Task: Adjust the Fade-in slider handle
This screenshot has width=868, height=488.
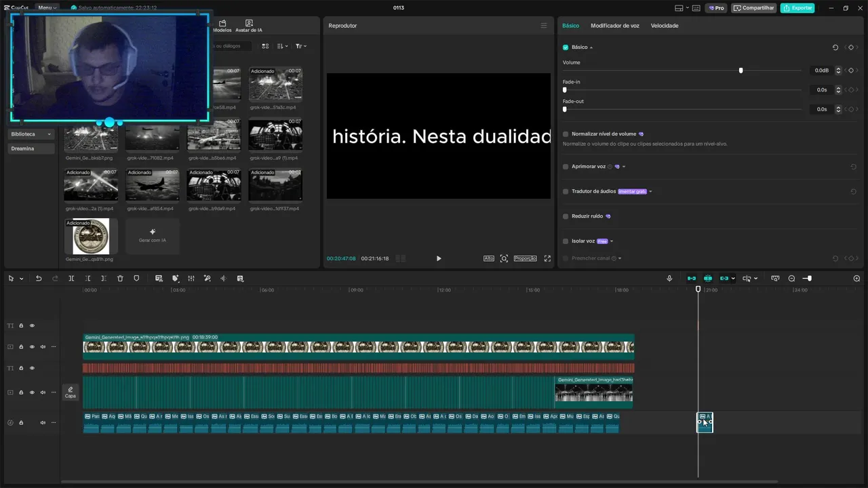Action: [564, 89]
